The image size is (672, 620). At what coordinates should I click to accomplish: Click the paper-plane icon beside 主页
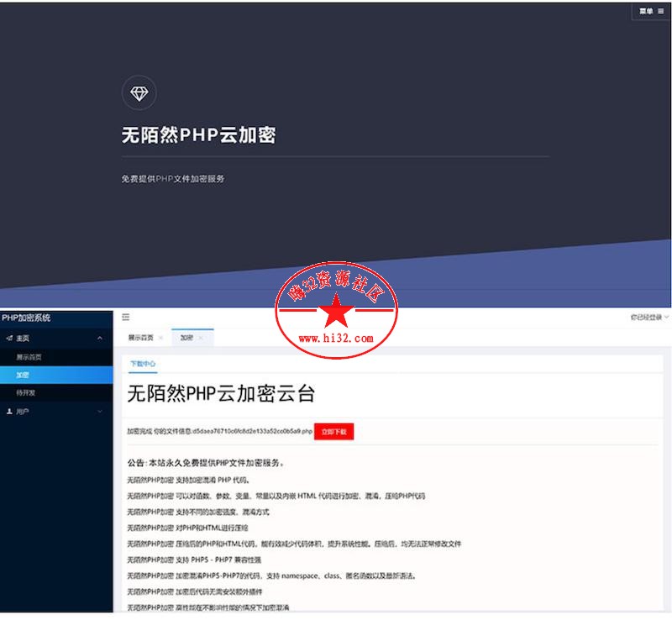tap(8, 339)
